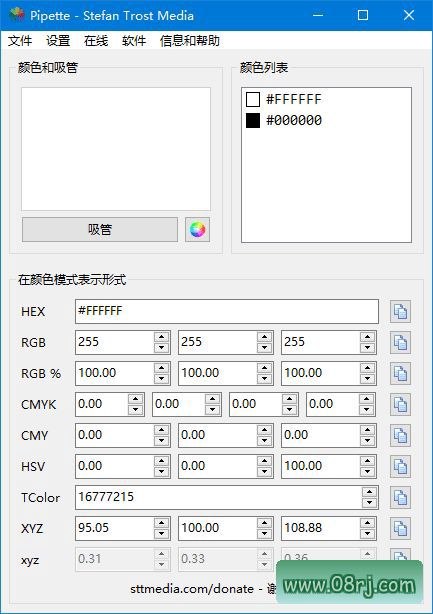433x614 pixels.
Task: Copy the RGB values
Action: [400, 343]
